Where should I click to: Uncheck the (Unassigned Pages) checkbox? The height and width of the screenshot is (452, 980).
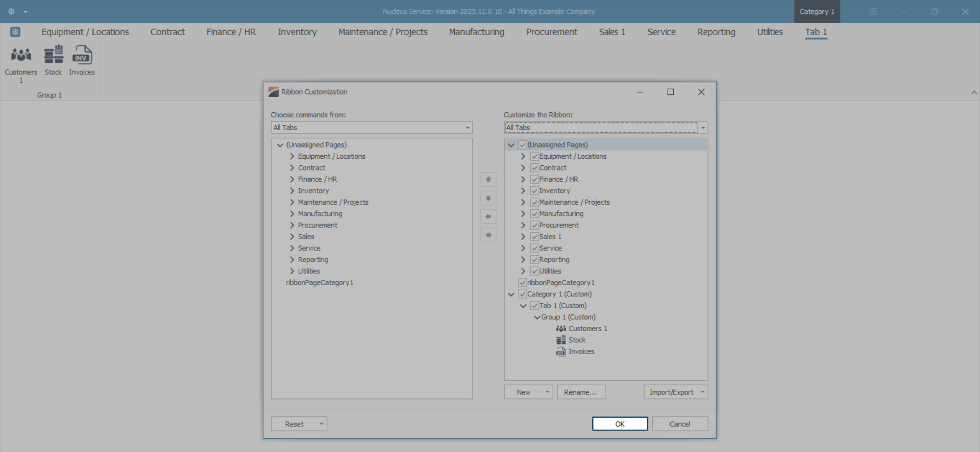tap(522, 145)
